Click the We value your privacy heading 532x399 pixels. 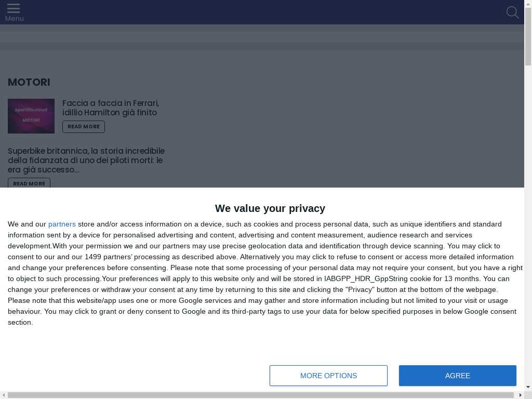pos(270,208)
